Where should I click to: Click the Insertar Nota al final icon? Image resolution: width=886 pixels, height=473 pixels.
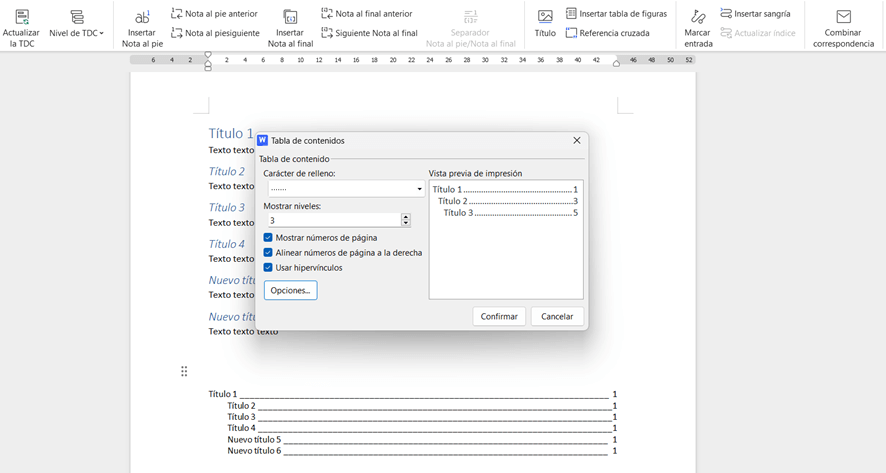tap(290, 17)
